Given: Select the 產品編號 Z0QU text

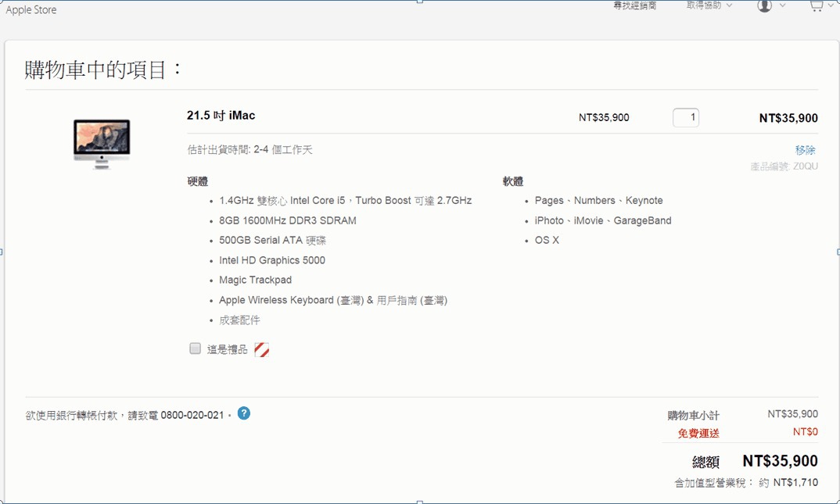Looking at the screenshot, I should coord(784,166).
